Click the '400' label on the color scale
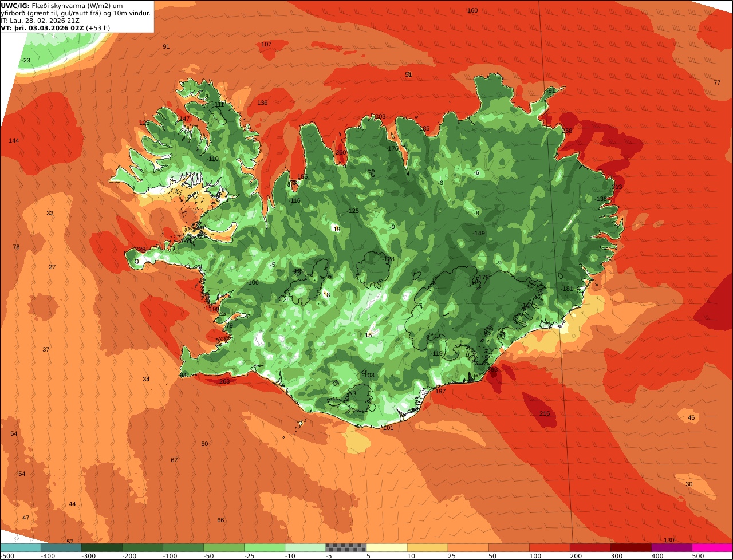733x560 pixels. click(x=657, y=556)
